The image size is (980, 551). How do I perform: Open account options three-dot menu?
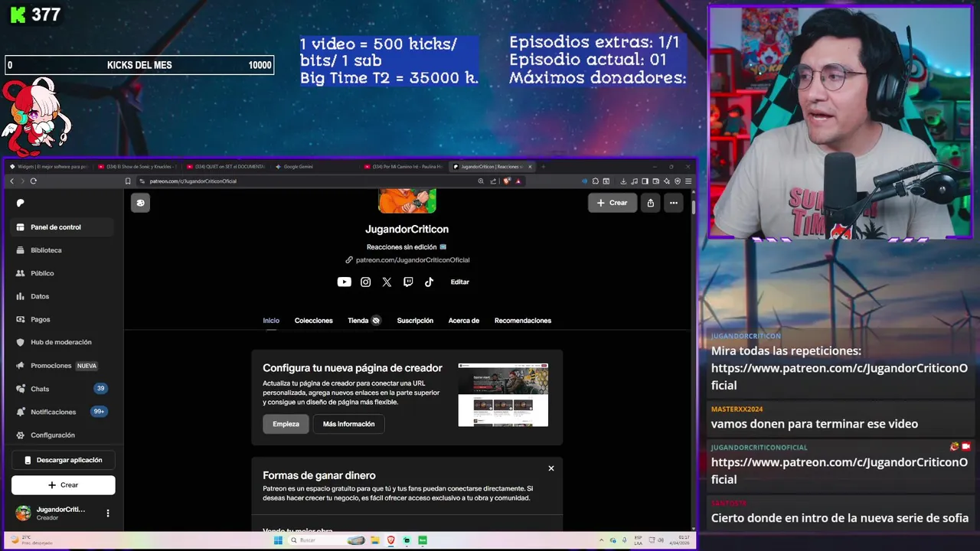click(108, 514)
